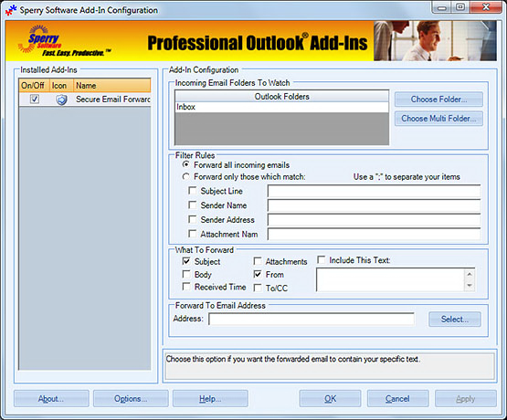Screen dimensions: 507x420
Task: Enable the Attachment Name filter checkbox
Action: pos(193,234)
